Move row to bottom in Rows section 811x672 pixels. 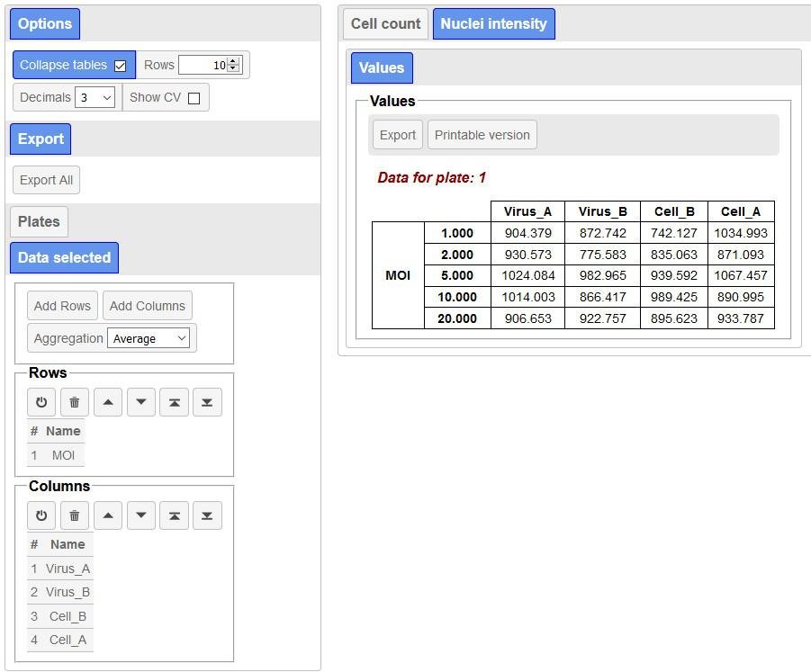tap(207, 402)
